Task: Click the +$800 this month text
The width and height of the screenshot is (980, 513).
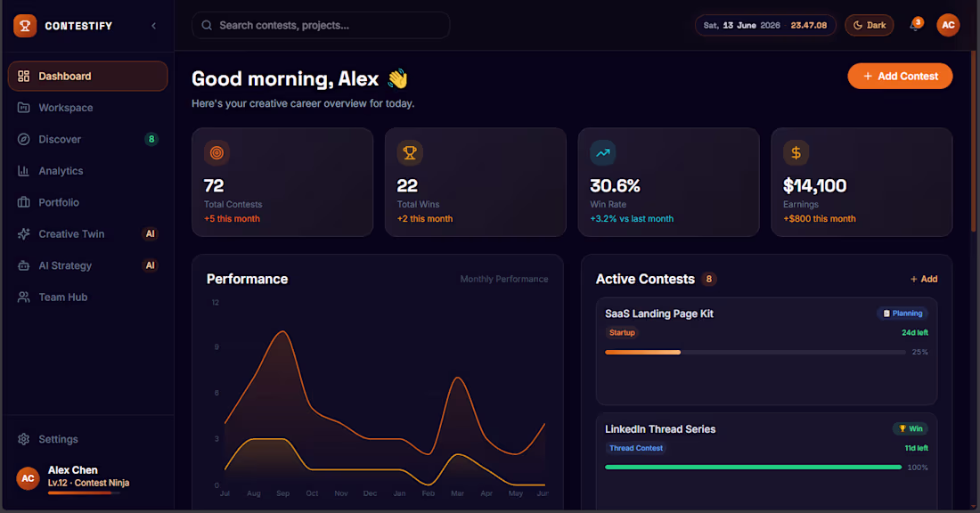Action: click(820, 219)
